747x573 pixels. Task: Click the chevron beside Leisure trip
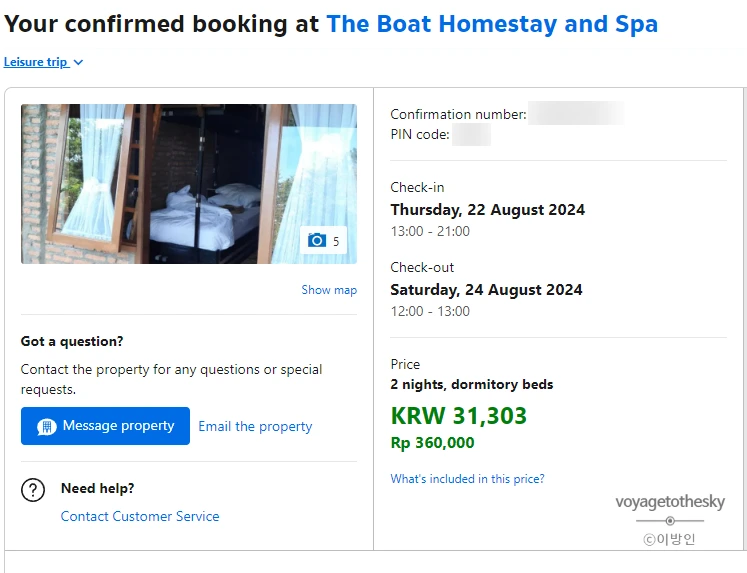[x=79, y=62]
